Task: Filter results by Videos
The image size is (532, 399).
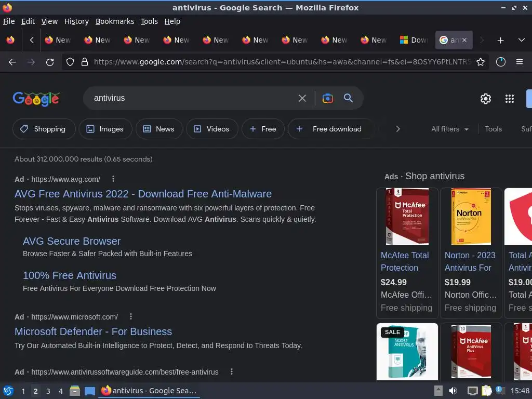Action: point(212,129)
